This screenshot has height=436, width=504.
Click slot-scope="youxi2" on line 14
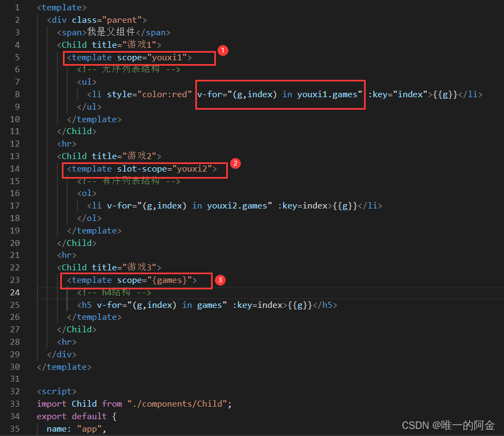pyautogui.click(x=164, y=169)
